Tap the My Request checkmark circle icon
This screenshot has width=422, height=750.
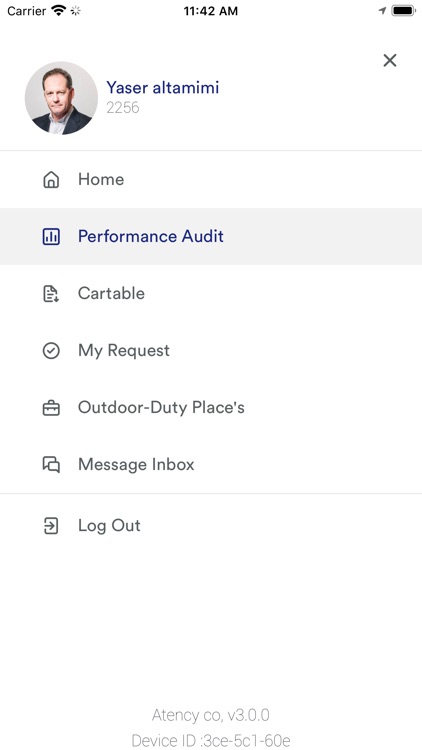(x=51, y=351)
